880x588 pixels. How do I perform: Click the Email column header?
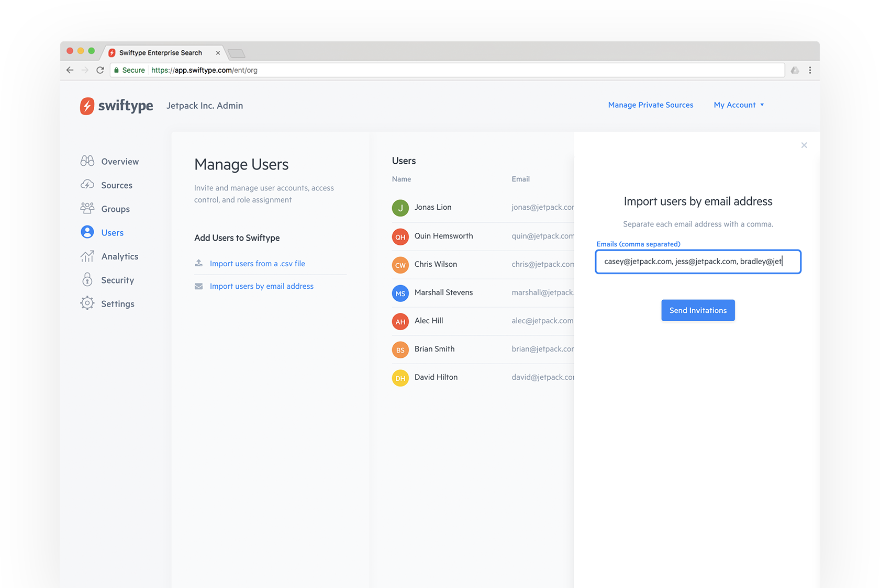point(520,179)
